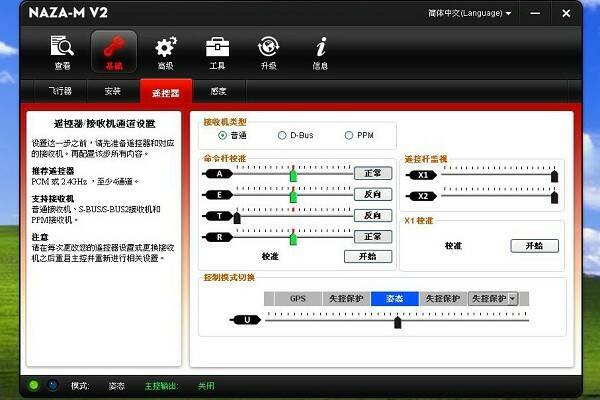Click the X1 channel label badge
Screen dimensions: 600x400
point(422,175)
